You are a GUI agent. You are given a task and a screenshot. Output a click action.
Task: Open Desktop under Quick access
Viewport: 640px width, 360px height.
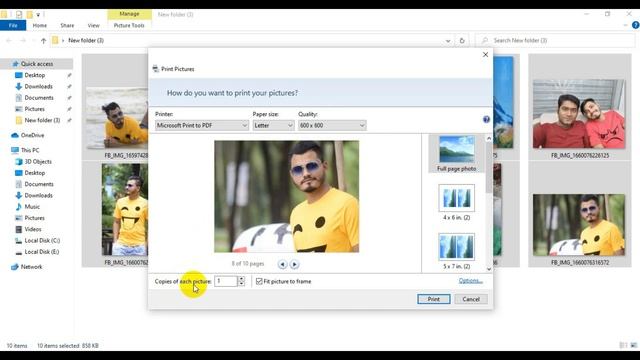35,75
